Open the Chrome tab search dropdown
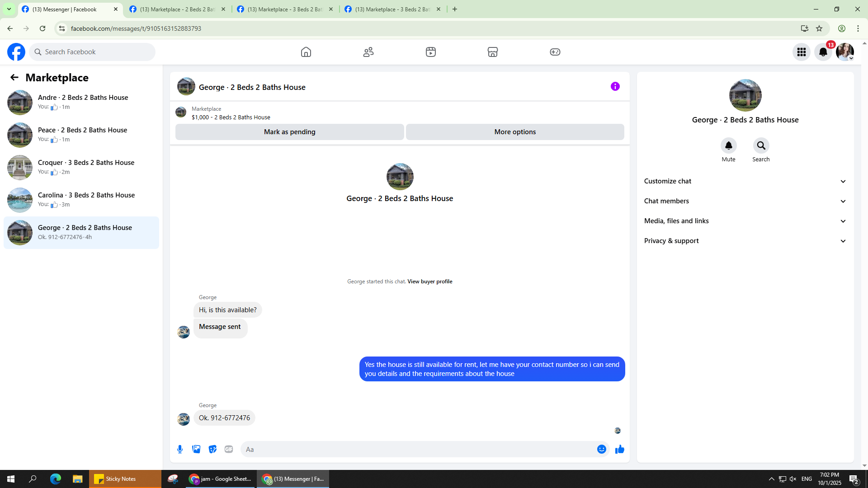This screenshot has height=488, width=868. click(x=9, y=9)
